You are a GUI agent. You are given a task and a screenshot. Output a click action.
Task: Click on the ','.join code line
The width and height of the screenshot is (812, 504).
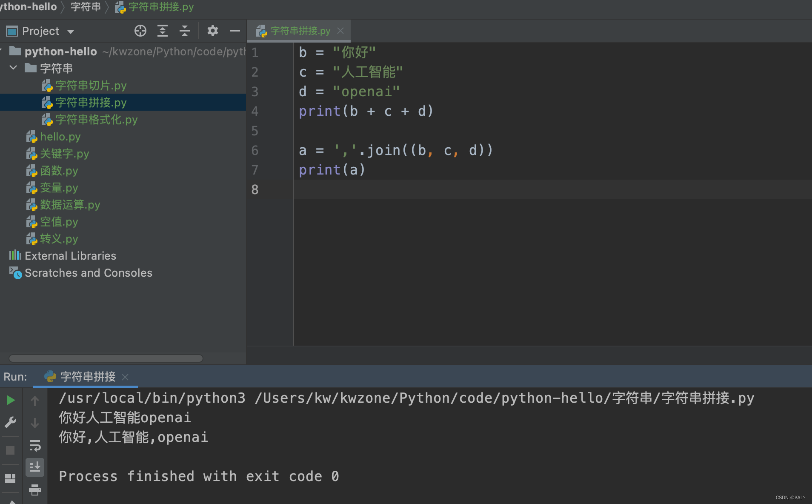pos(396,150)
